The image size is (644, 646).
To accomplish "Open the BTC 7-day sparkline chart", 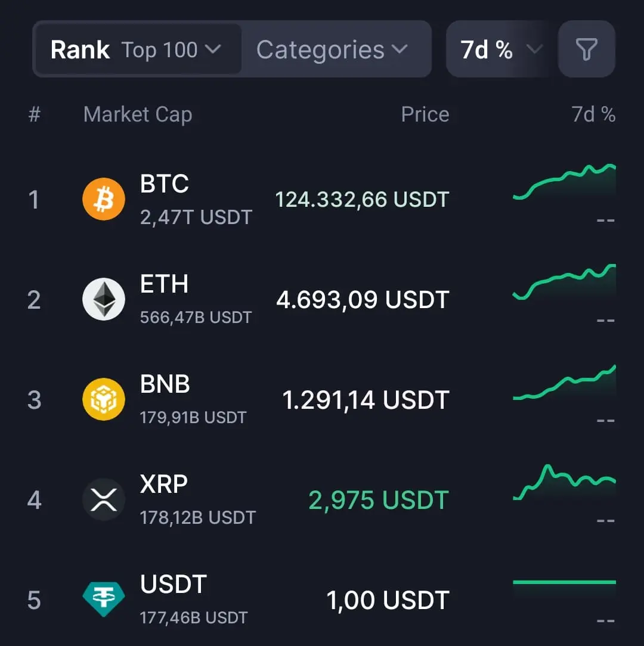I will 564,181.
